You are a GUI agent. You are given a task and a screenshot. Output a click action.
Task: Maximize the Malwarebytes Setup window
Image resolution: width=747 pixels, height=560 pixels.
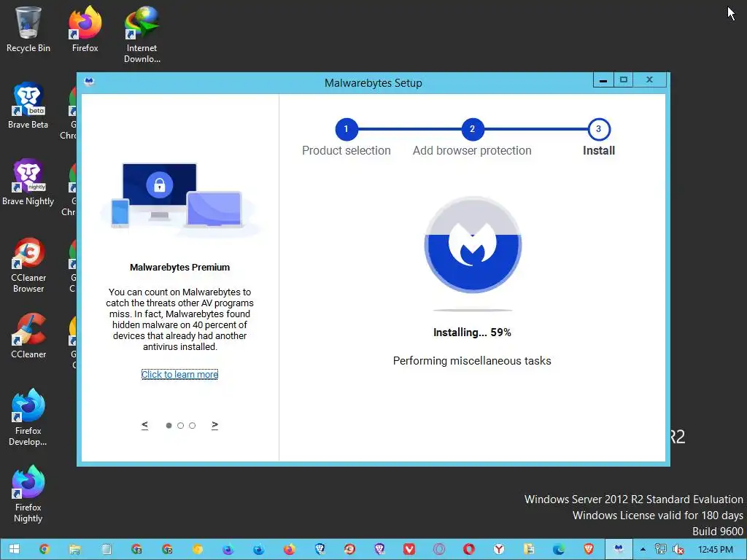pyautogui.click(x=623, y=80)
